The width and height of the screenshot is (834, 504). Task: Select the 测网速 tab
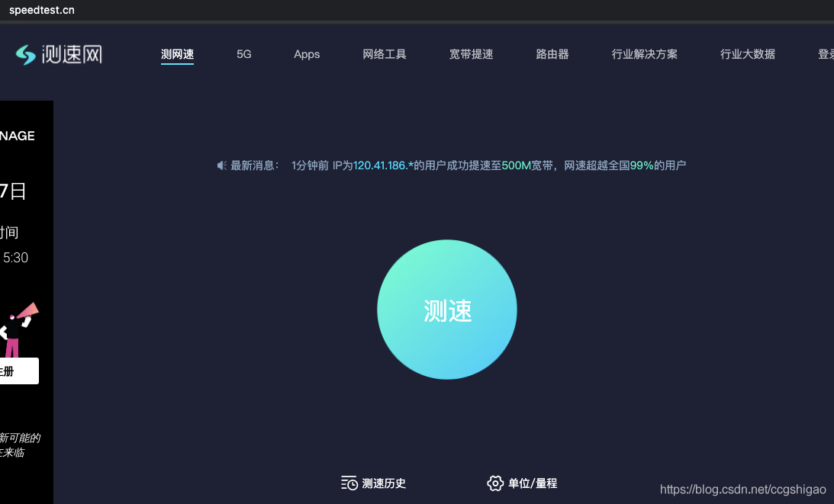point(177,54)
